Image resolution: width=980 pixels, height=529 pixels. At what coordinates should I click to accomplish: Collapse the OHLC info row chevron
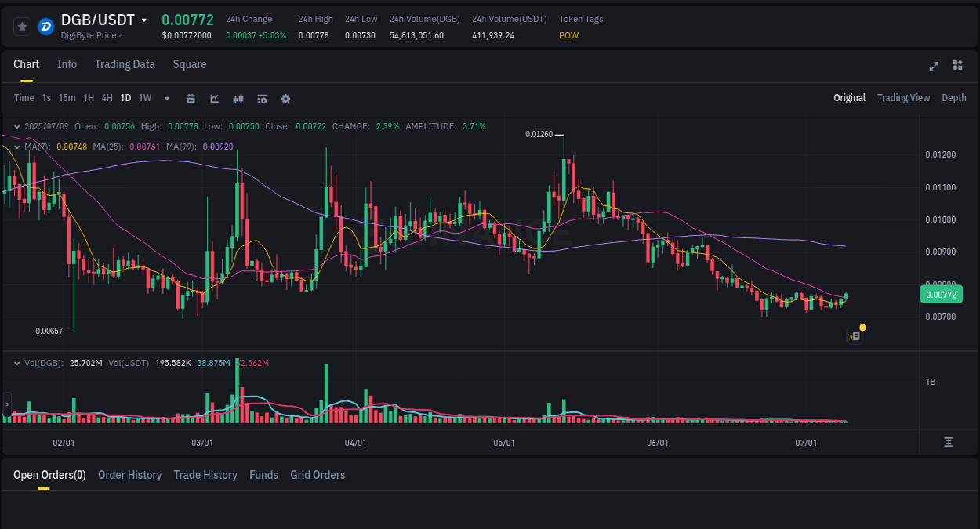pyautogui.click(x=17, y=125)
